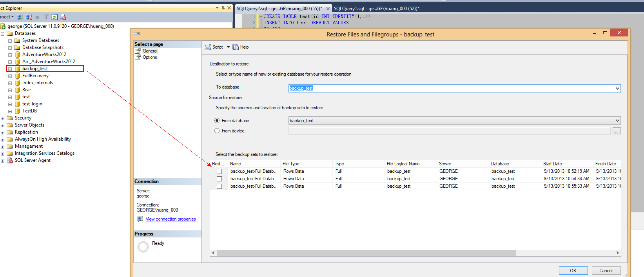
Task: Click the Connect Object Explorer icon
Action: point(20,17)
